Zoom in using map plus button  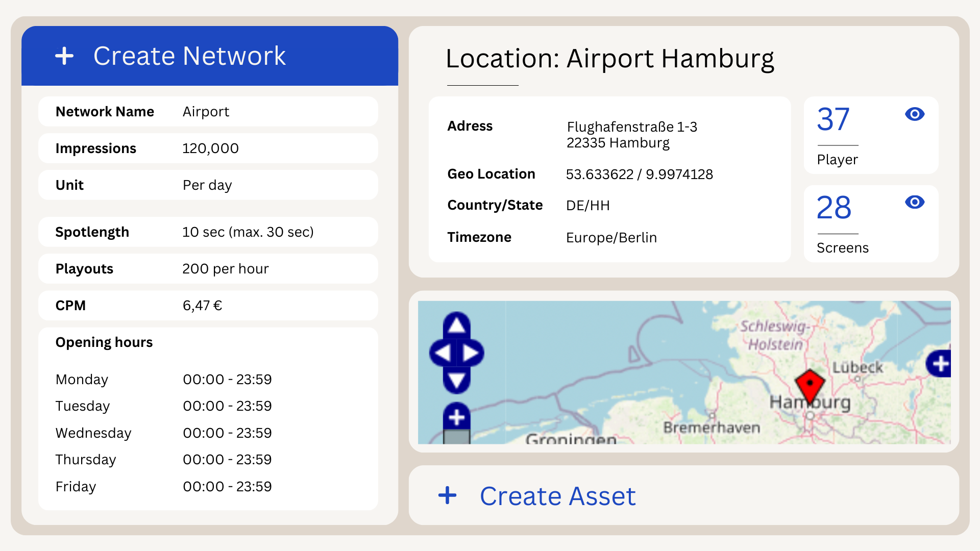[456, 417]
